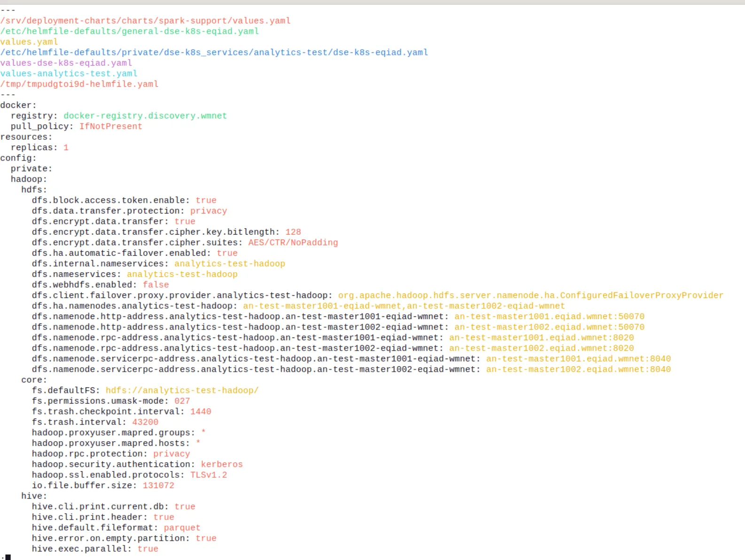Click fs.trash.interval value 43200
The image size is (745, 560).
(145, 422)
